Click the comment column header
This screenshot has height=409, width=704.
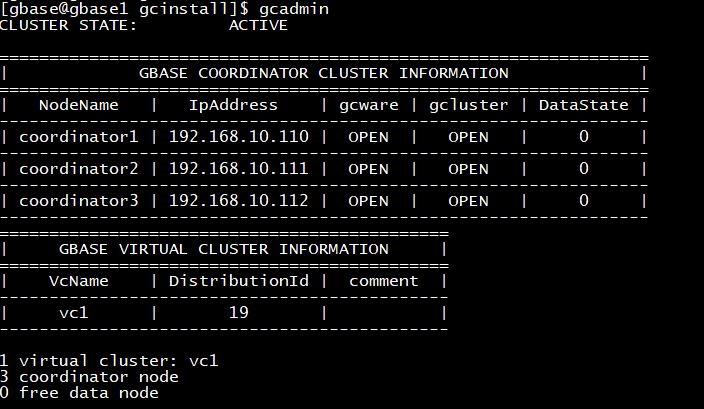tap(384, 281)
